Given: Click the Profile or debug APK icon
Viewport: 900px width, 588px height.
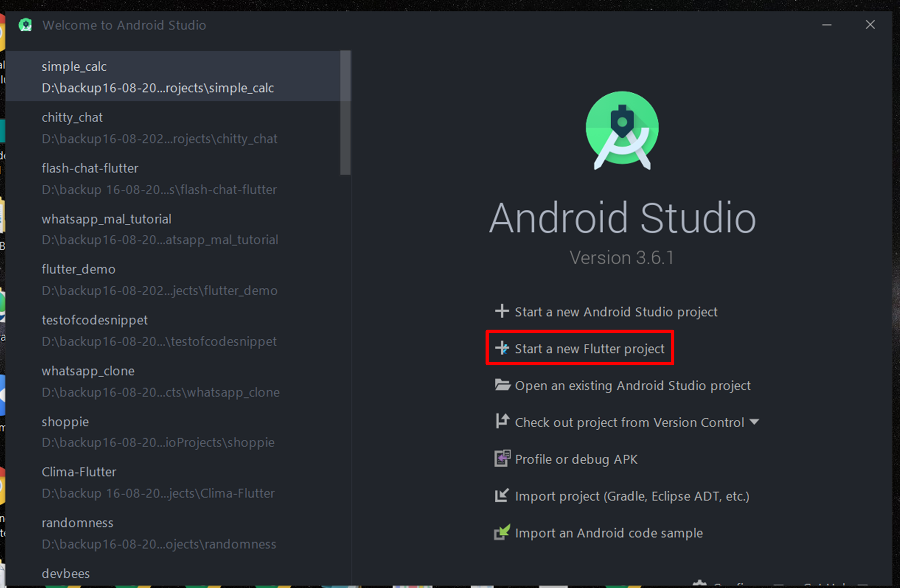Looking at the screenshot, I should (502, 458).
